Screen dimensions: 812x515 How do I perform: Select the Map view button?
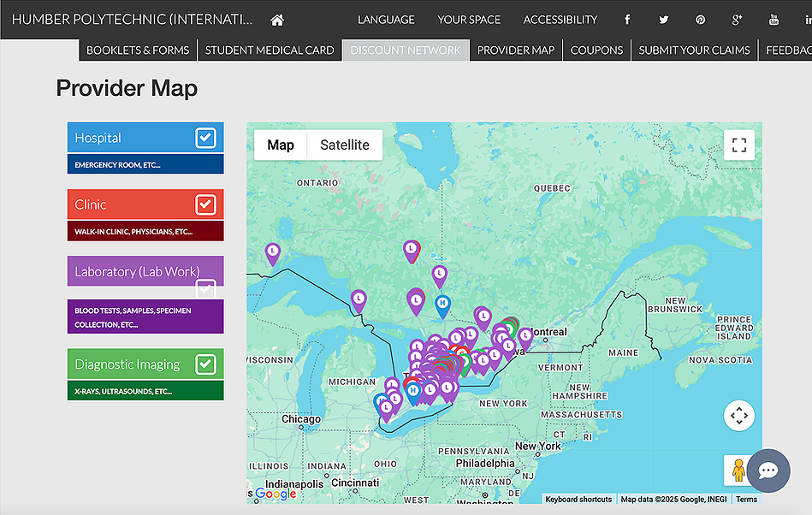tap(281, 145)
